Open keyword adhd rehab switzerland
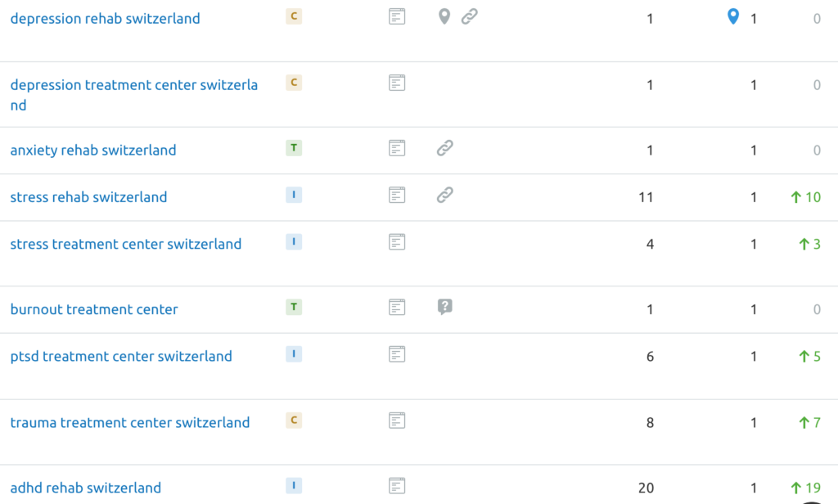This screenshot has height=504, width=838. tap(85, 488)
